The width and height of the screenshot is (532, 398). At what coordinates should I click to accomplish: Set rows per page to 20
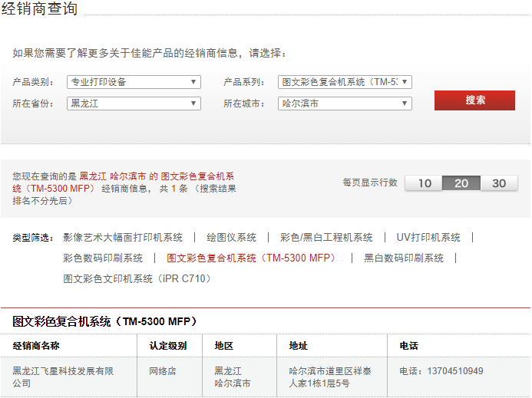pos(461,183)
